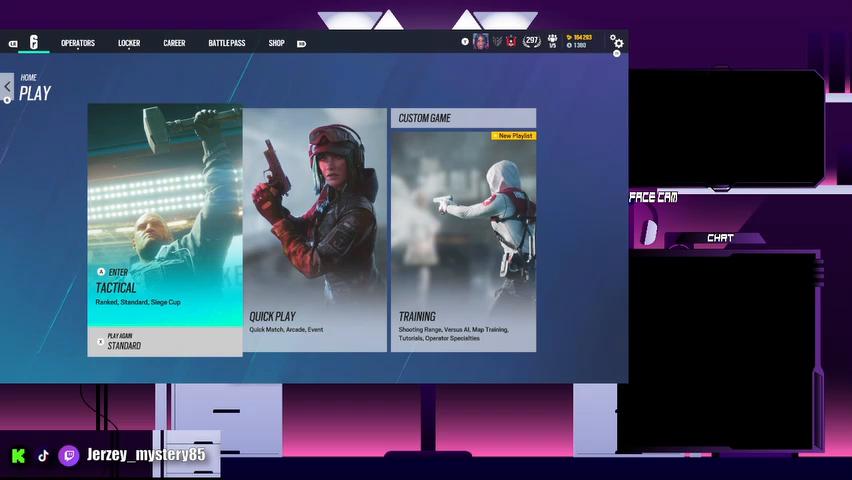The height and width of the screenshot is (480, 852).
Task: Click the TikTok logo icon
Action: (43, 456)
